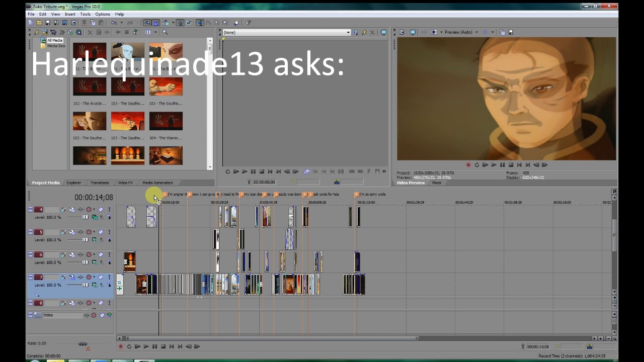Screen dimensions: 644x362
Task: Open the Insert menu
Action: tap(70, 14)
